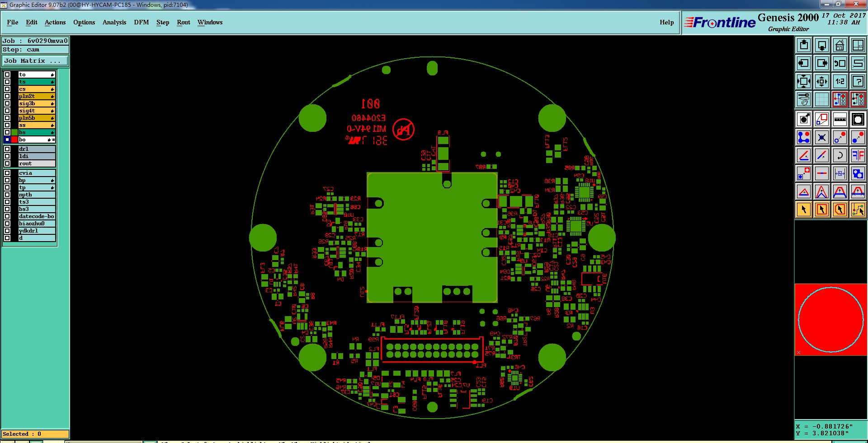868x443 pixels.
Task: Click the overlapping blue circles icon
Action: 858,173
